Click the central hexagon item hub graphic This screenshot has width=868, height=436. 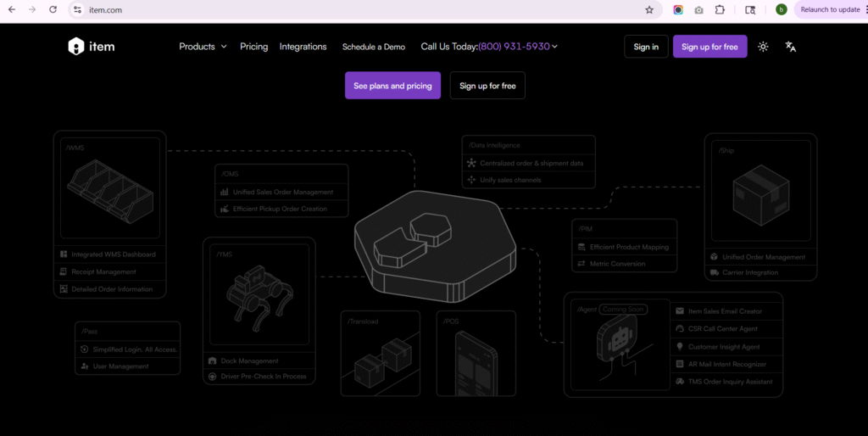click(x=436, y=245)
